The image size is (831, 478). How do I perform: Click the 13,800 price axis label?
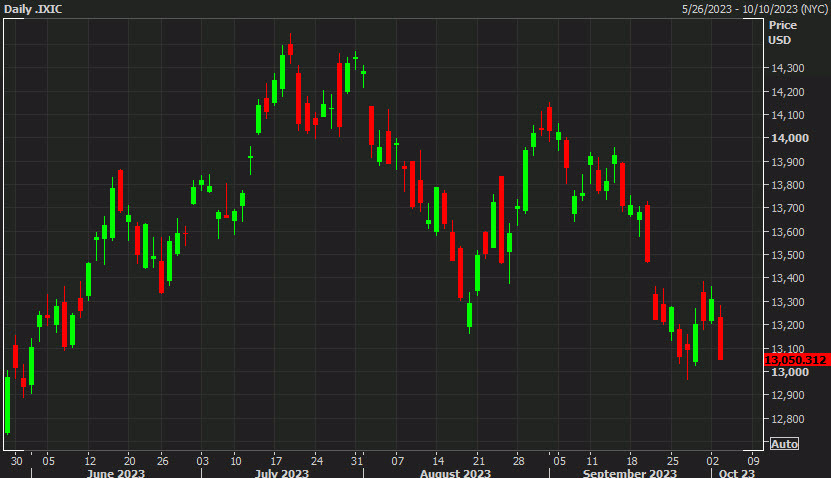pyautogui.click(x=788, y=185)
